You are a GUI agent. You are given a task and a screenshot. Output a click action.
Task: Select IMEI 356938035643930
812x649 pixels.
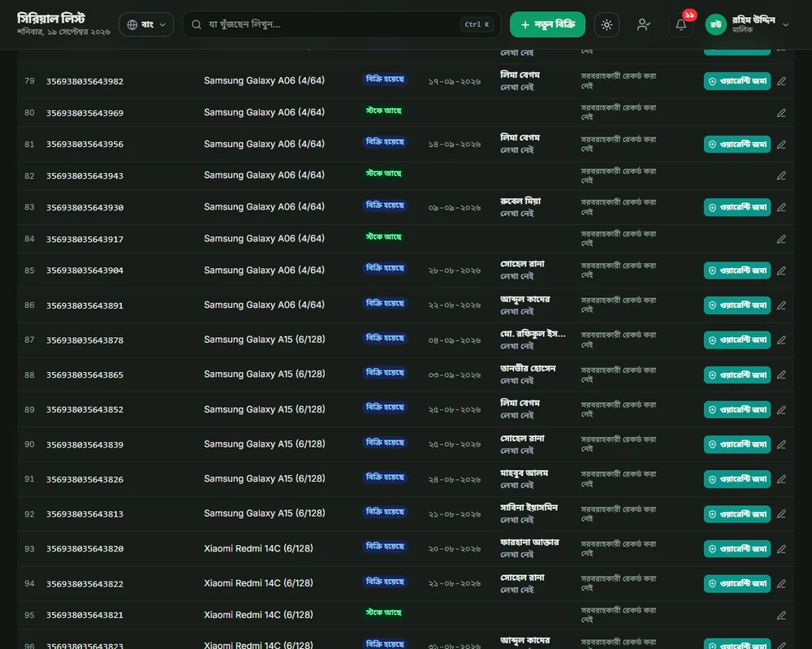click(x=85, y=208)
